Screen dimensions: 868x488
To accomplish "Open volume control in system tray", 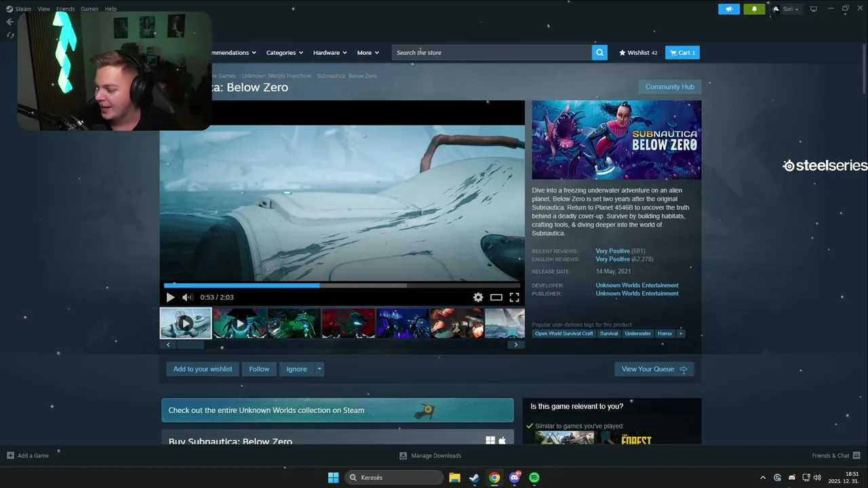I will click(x=817, y=477).
